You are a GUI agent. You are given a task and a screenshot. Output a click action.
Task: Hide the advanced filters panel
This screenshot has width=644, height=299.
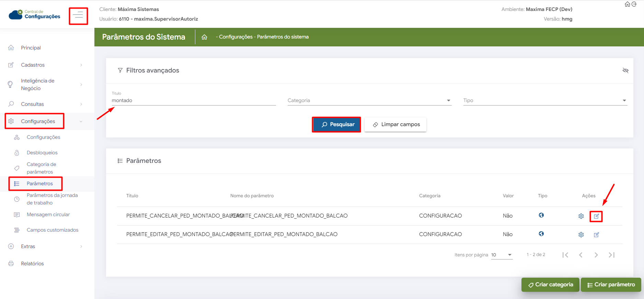(625, 70)
